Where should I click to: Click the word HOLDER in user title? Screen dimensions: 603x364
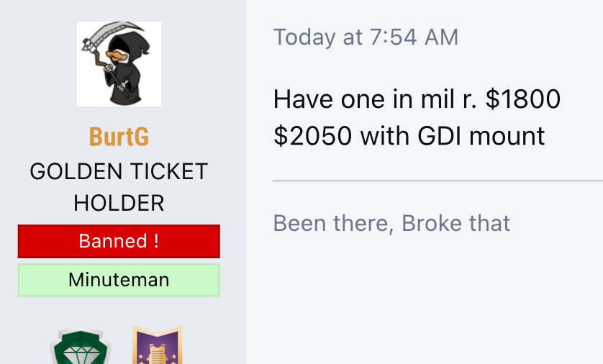point(119,203)
